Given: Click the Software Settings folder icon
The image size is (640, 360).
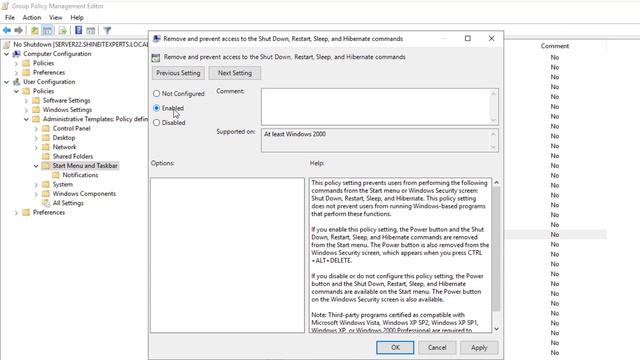Looking at the screenshot, I should (x=36, y=100).
